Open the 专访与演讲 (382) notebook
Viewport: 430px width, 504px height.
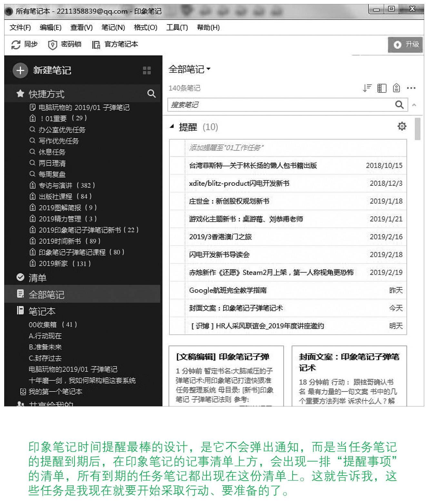click(67, 185)
